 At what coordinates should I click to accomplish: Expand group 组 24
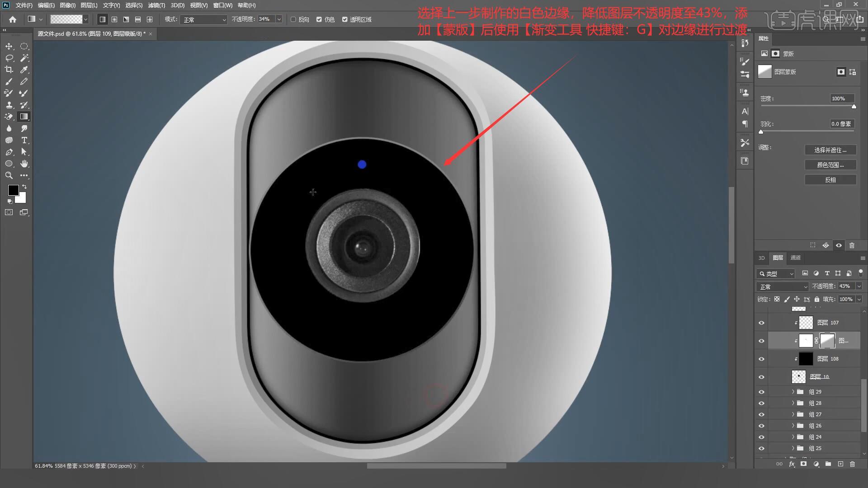(x=793, y=437)
